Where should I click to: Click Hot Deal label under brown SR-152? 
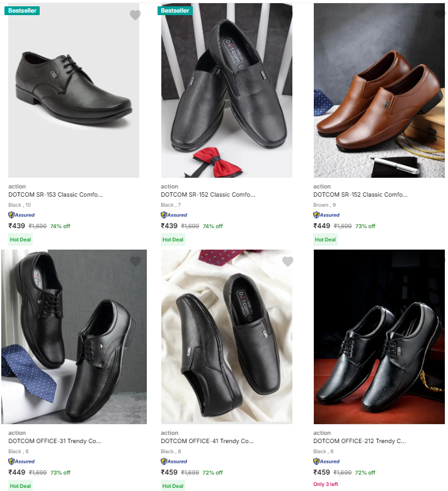pyautogui.click(x=325, y=240)
